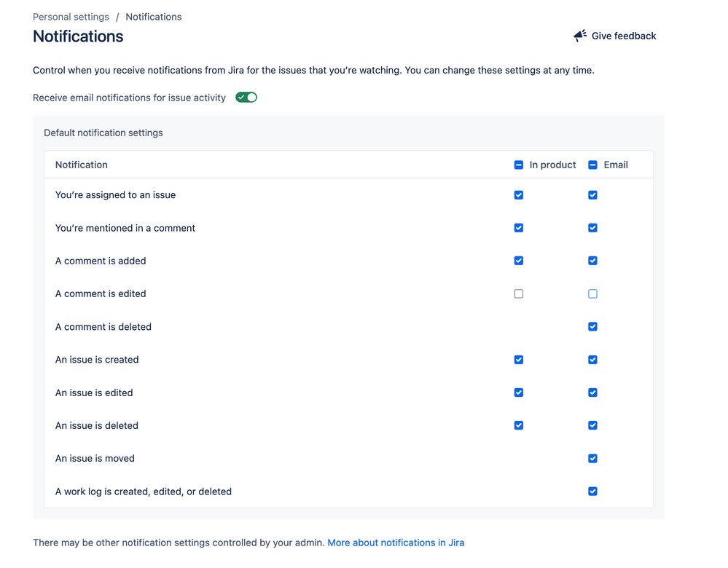Uncheck In product for comment is added
This screenshot has height=568, width=728.
click(519, 261)
